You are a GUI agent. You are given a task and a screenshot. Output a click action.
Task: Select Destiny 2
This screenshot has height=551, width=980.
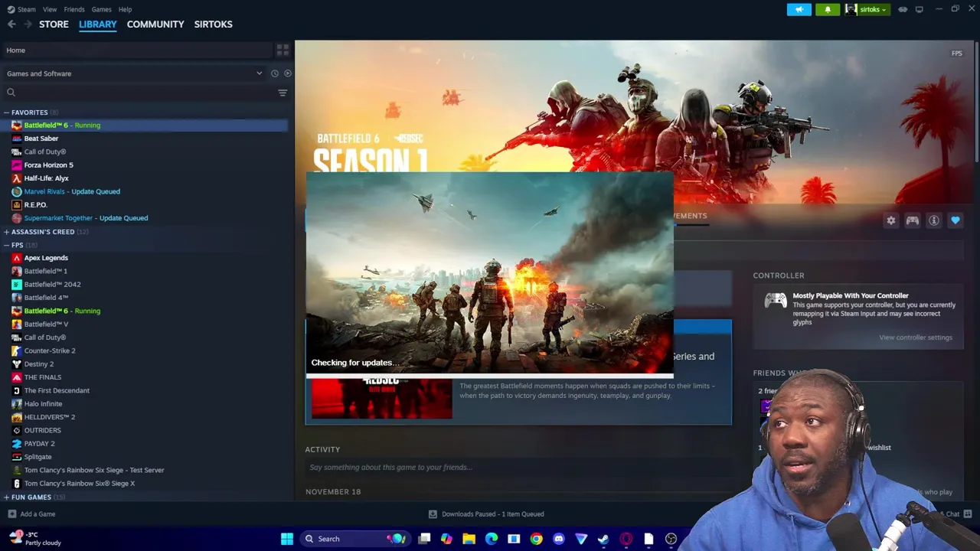38,364
